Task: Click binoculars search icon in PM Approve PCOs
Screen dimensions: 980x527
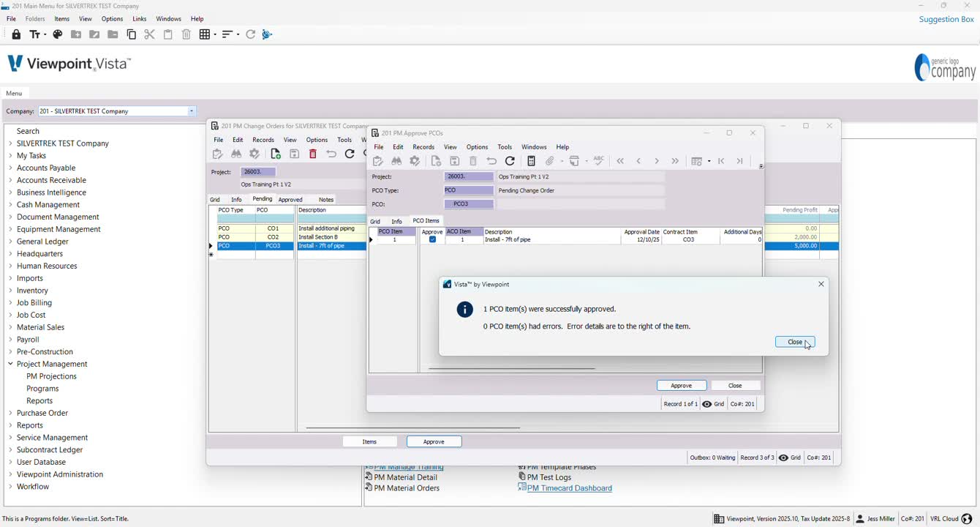Action: (396, 161)
